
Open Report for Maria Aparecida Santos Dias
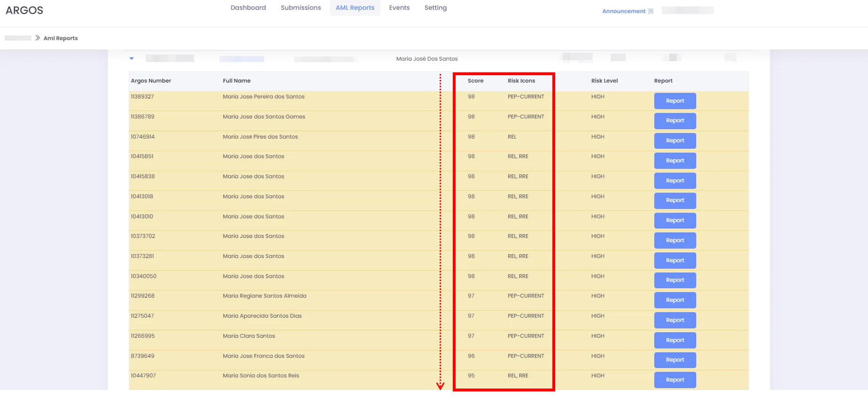point(675,320)
